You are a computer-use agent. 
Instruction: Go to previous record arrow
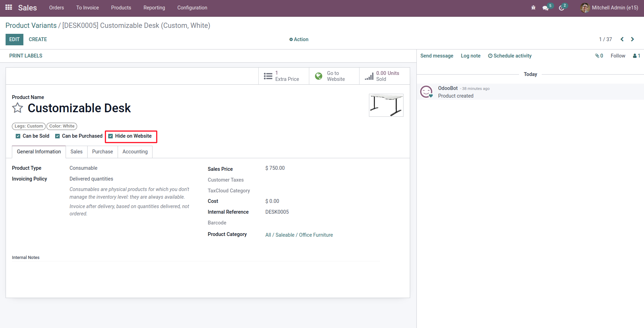[622, 39]
